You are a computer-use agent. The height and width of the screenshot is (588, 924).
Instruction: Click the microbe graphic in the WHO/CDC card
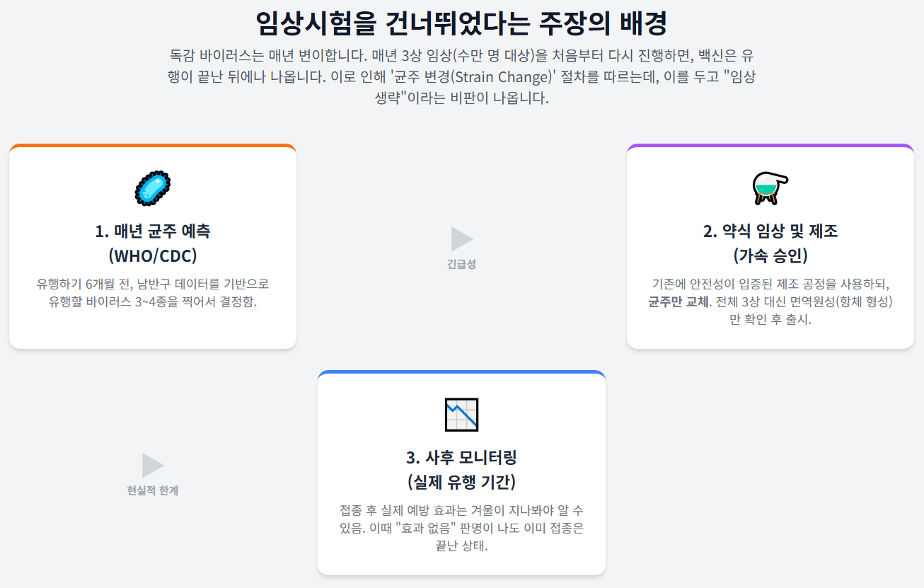[x=152, y=185]
